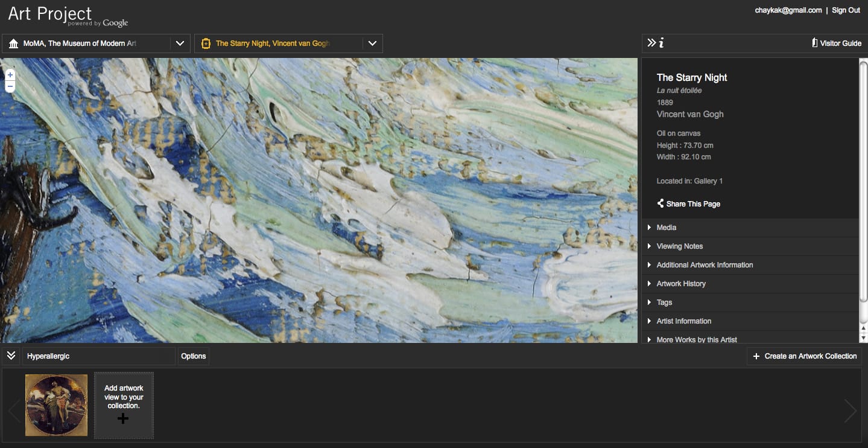Collapse the collection tray with double chevron

11,356
